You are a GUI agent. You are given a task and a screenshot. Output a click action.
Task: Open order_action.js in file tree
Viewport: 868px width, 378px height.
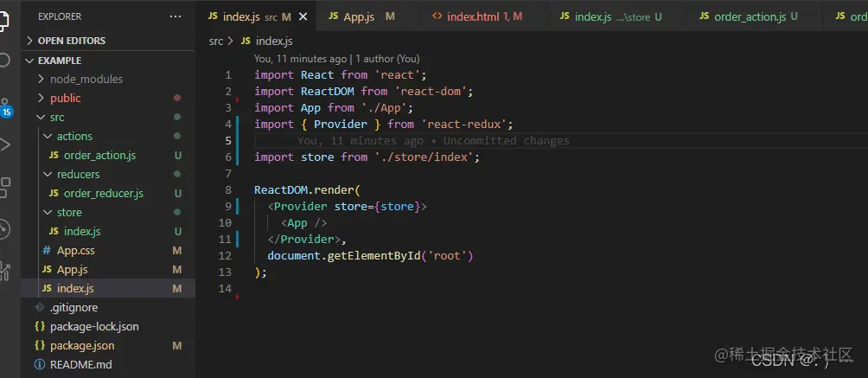click(x=99, y=155)
